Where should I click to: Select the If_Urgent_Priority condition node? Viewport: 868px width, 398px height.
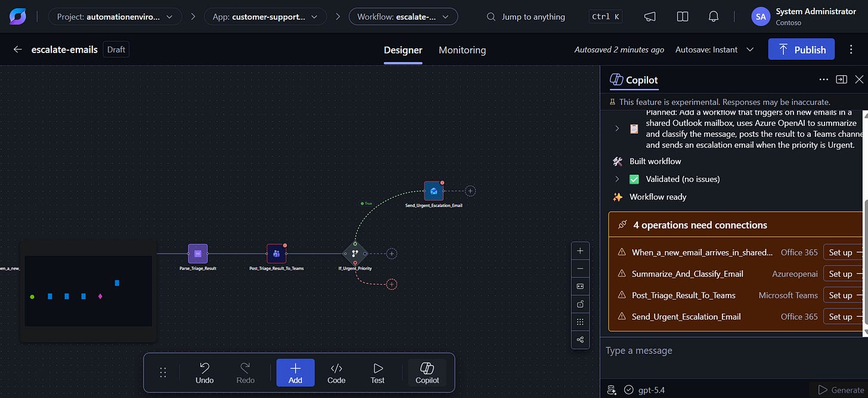(355, 254)
